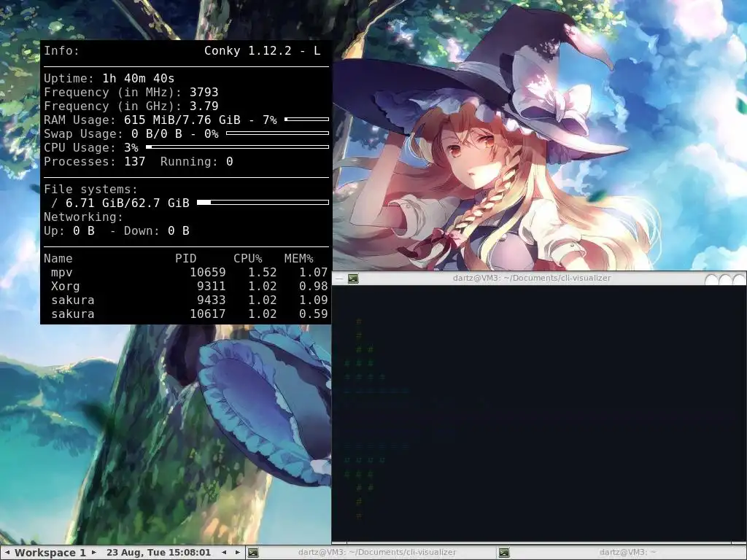Click the Name column header in Conky
The height and width of the screenshot is (560, 747).
point(58,259)
